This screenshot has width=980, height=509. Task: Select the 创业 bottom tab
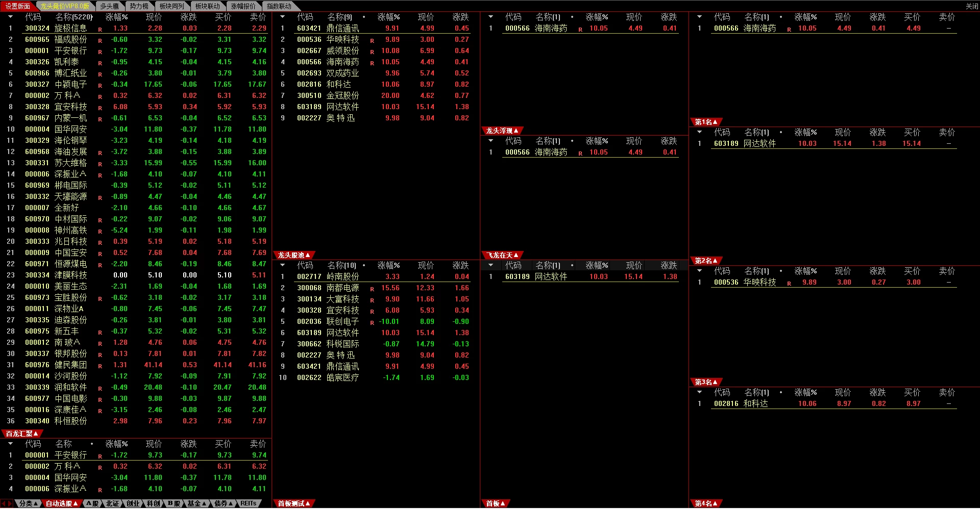tap(133, 503)
